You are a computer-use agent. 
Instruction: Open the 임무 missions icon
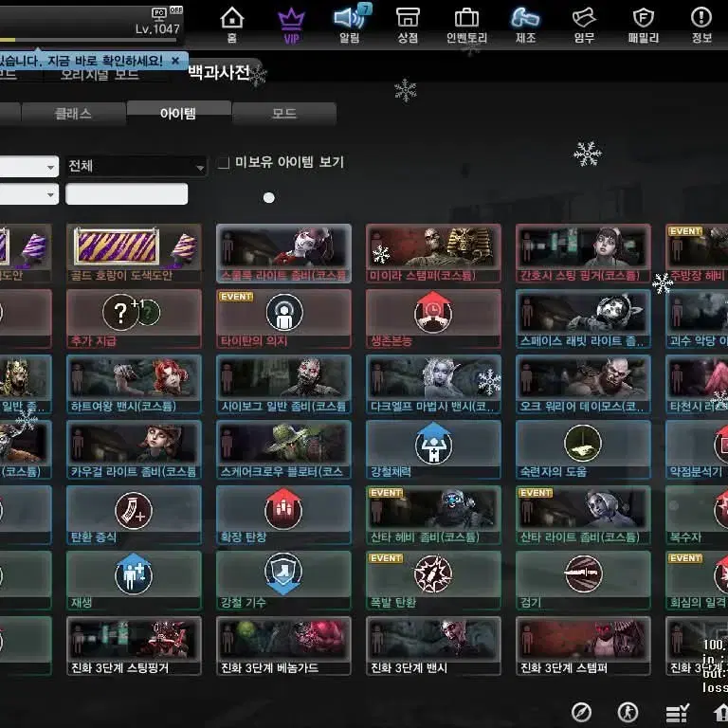pyautogui.click(x=584, y=18)
